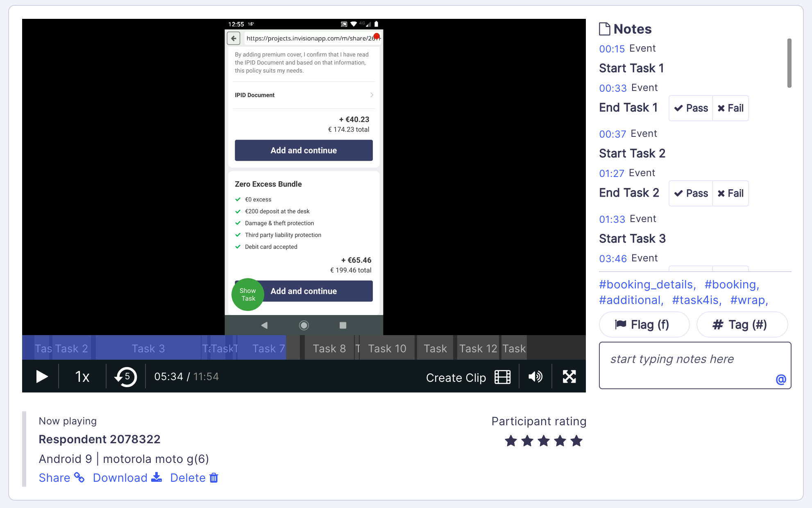Click the @ mention icon in notes
This screenshot has width=812, height=508.
781,379
